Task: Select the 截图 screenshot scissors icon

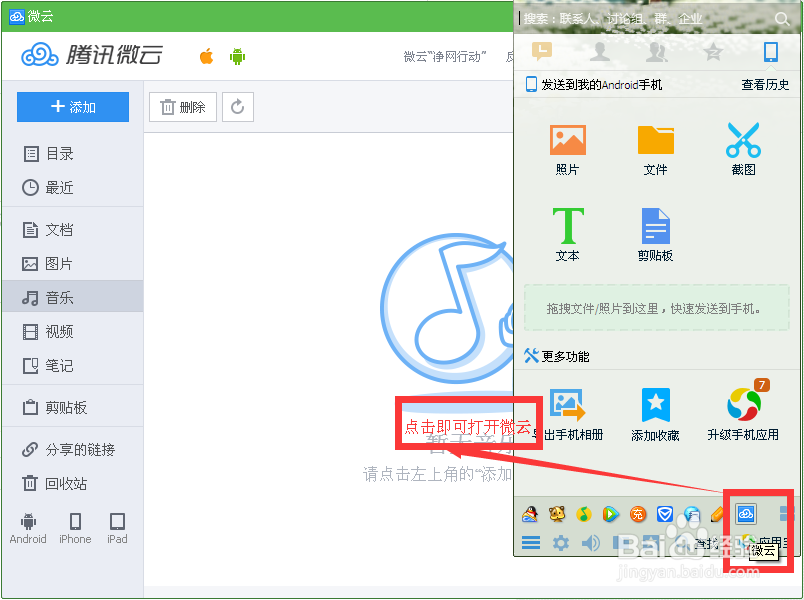Action: (744, 143)
